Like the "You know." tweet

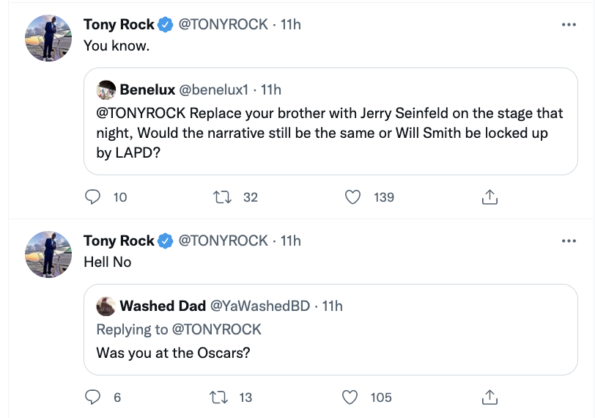[353, 197]
